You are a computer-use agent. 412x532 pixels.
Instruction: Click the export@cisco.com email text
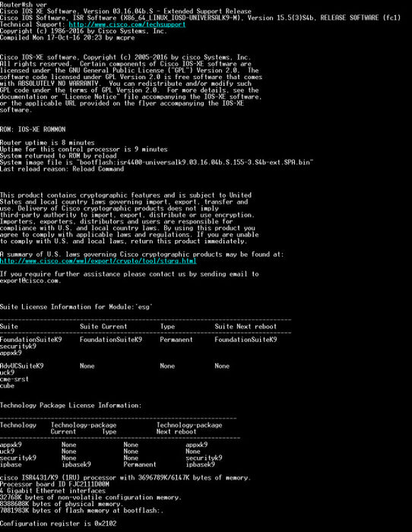click(30, 280)
